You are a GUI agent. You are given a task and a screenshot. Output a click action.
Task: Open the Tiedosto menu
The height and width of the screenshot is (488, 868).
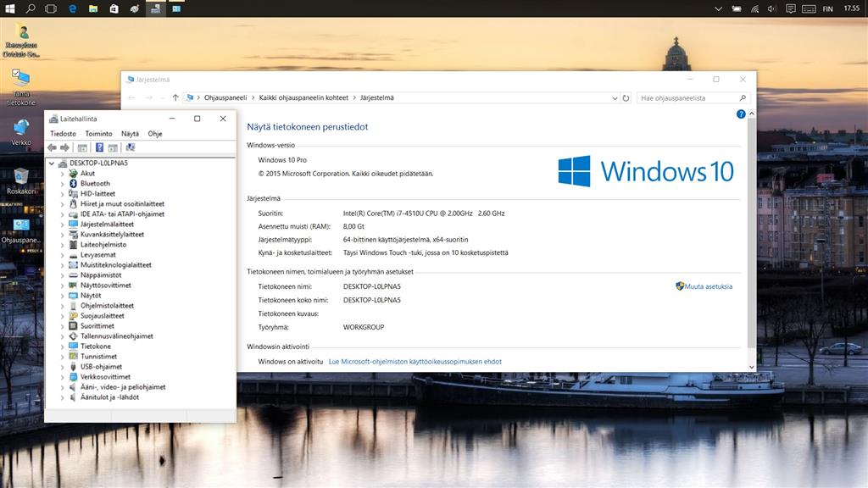[63, 134]
